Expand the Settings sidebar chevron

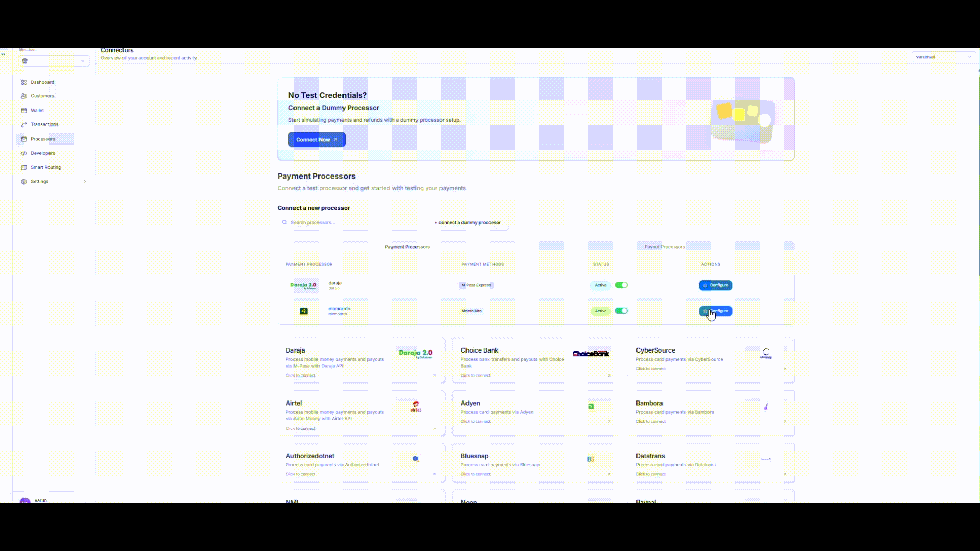point(85,182)
